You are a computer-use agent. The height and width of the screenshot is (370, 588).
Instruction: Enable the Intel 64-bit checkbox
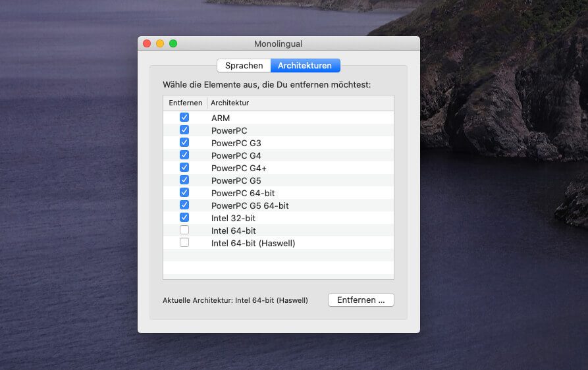pos(184,230)
